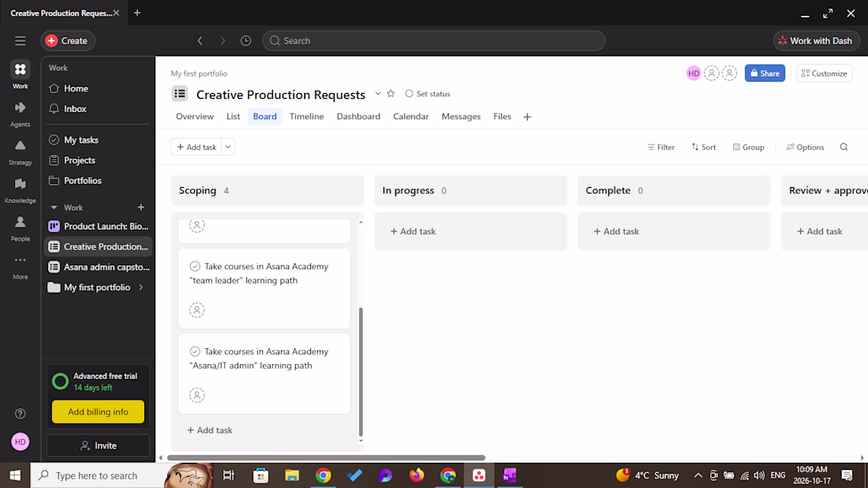The width and height of the screenshot is (868, 488).
Task: Focus the Search field at the top
Action: pos(434,41)
